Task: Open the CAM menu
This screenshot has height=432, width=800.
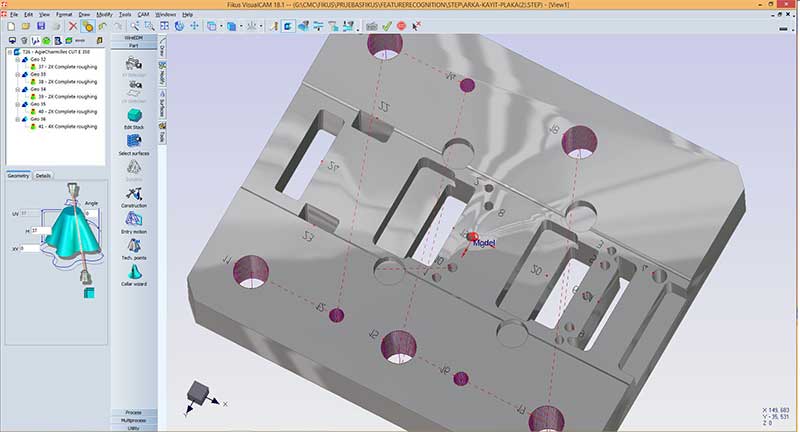Action: [x=144, y=15]
